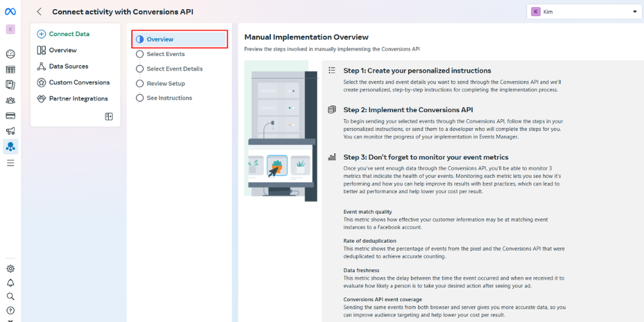Screen dimensions: 644x322
Task: Open the K account avatar in sidebar
Action: [x=10, y=29]
